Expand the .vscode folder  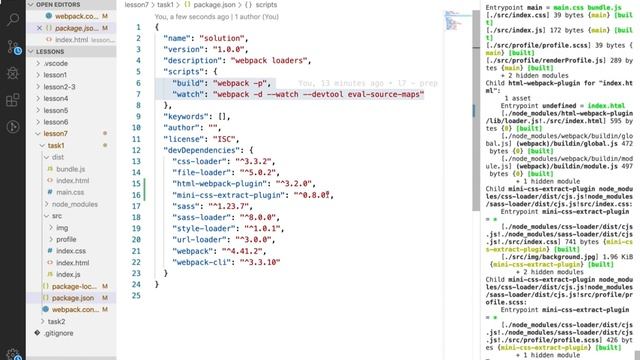point(38,63)
